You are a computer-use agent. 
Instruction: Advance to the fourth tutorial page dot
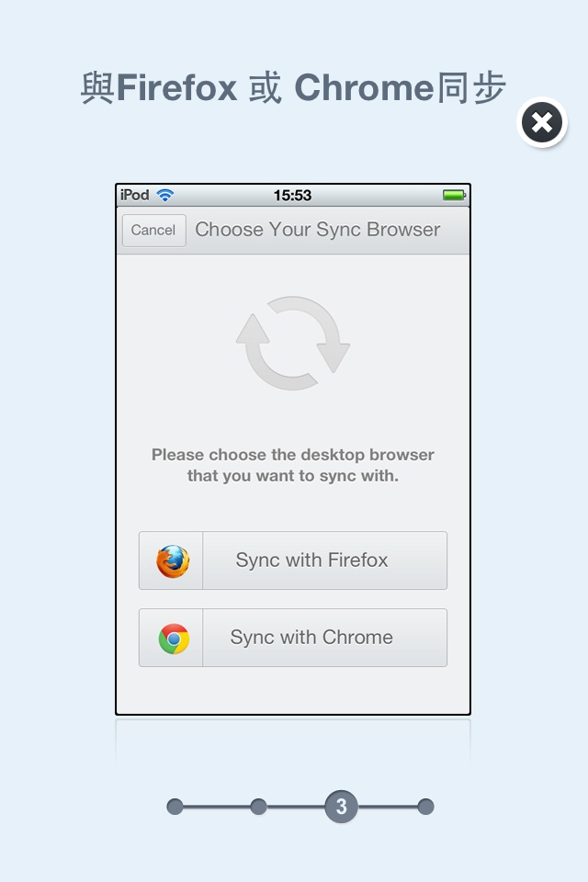(x=425, y=807)
